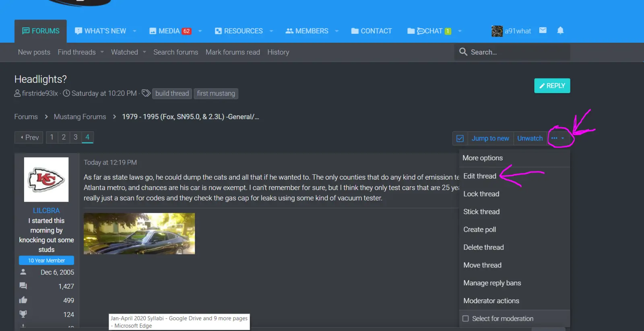Expand the Members dropdown arrow
This screenshot has height=331, width=644.
[x=337, y=31]
